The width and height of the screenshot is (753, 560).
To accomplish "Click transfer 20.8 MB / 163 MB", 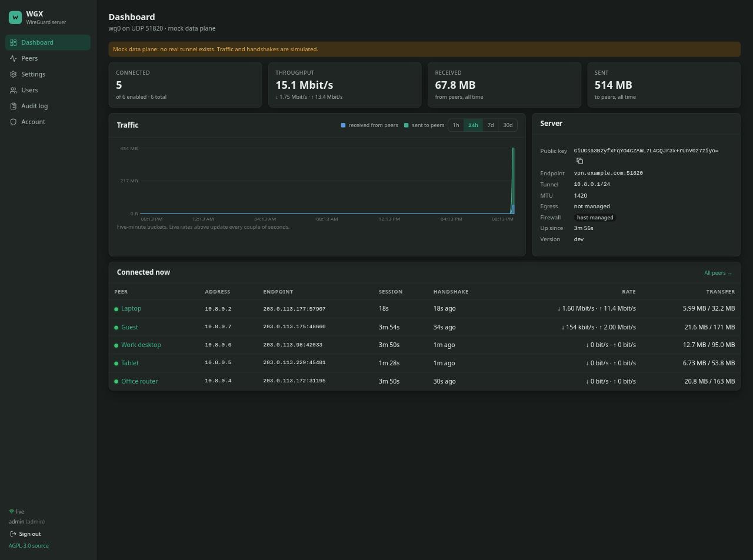I will tap(709, 381).
